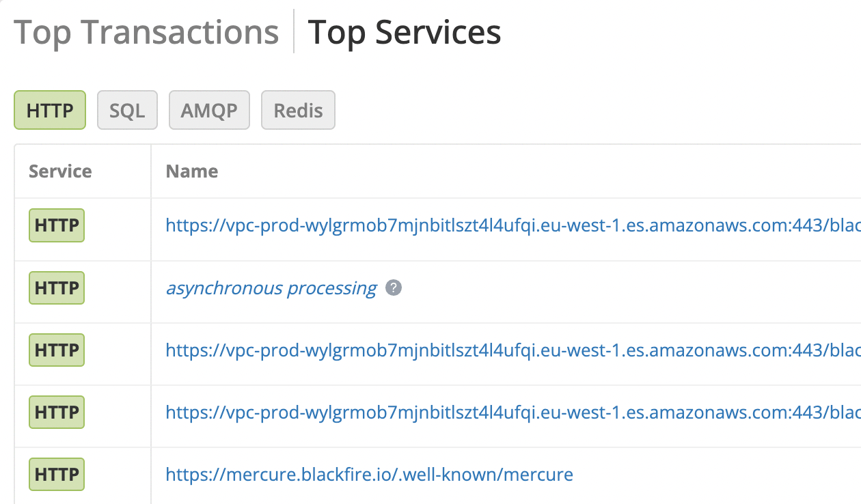Click the HTTP badge on the mercure row
Screen dimensions: 861x504
pos(56,474)
